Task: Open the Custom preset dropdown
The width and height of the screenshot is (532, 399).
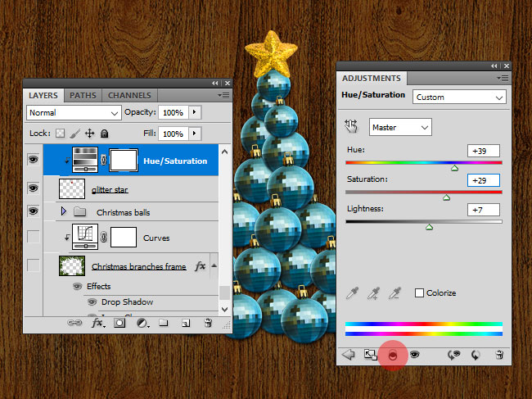Action: (x=459, y=97)
